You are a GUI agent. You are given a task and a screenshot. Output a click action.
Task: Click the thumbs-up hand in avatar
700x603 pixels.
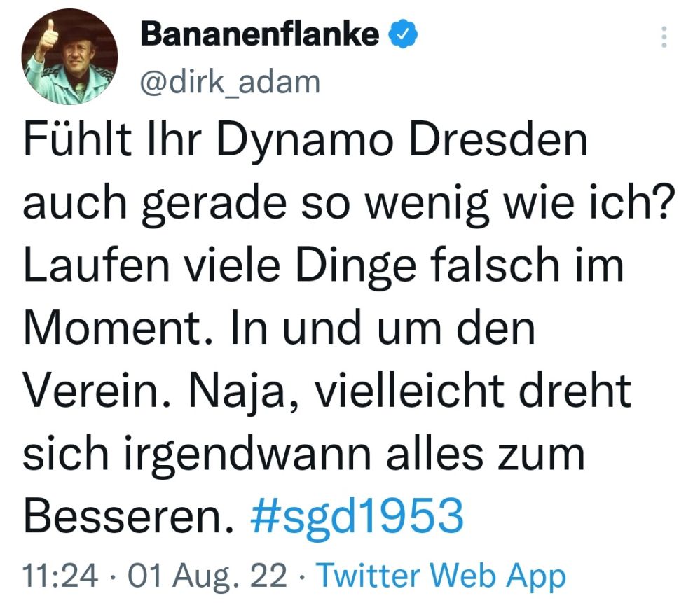pyautogui.click(x=50, y=39)
